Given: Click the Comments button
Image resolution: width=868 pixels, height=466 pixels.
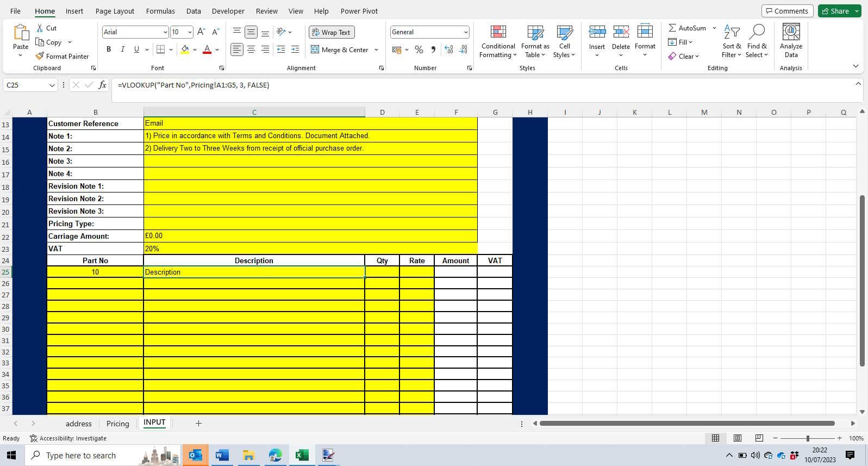Looking at the screenshot, I should (787, 11).
